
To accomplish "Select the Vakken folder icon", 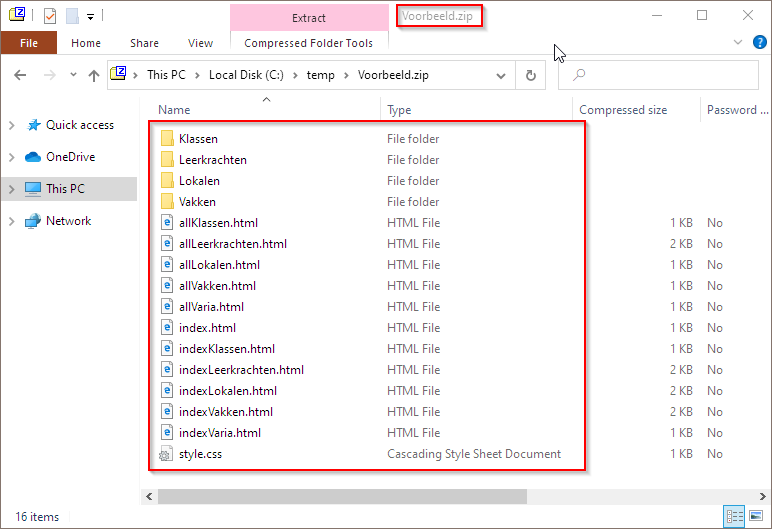I will [x=167, y=202].
